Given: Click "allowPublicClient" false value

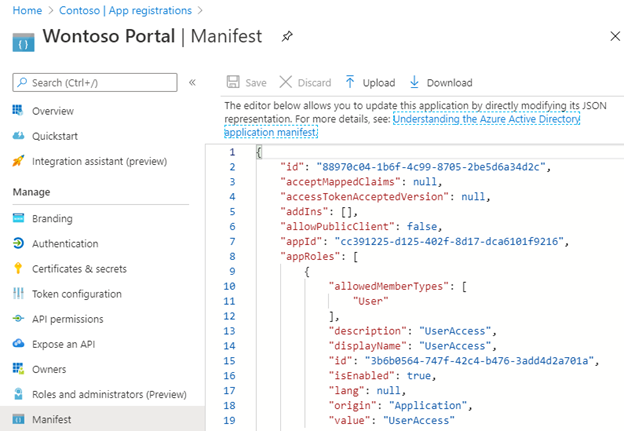Looking at the screenshot, I should tap(422, 226).
